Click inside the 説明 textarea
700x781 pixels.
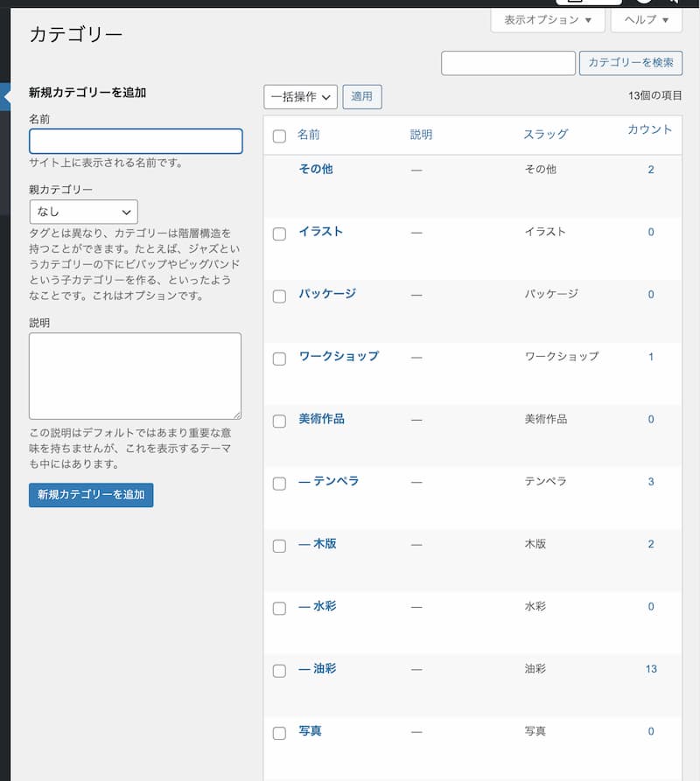pyautogui.click(x=135, y=376)
